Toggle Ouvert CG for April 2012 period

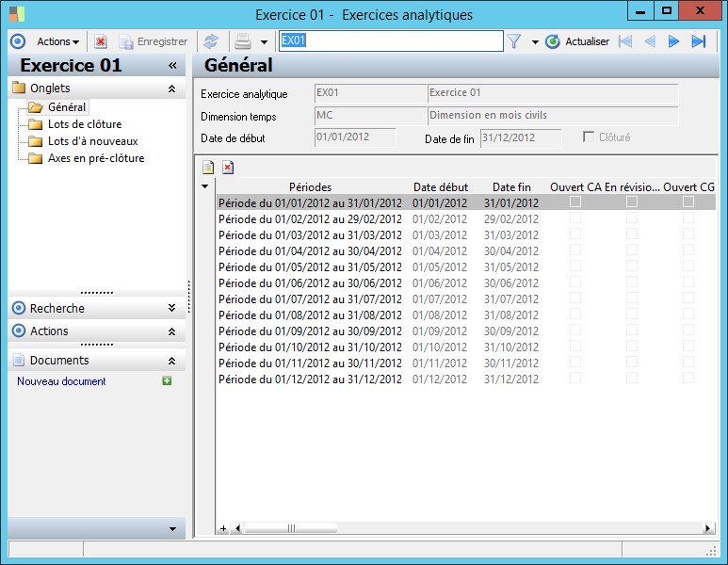point(688,250)
